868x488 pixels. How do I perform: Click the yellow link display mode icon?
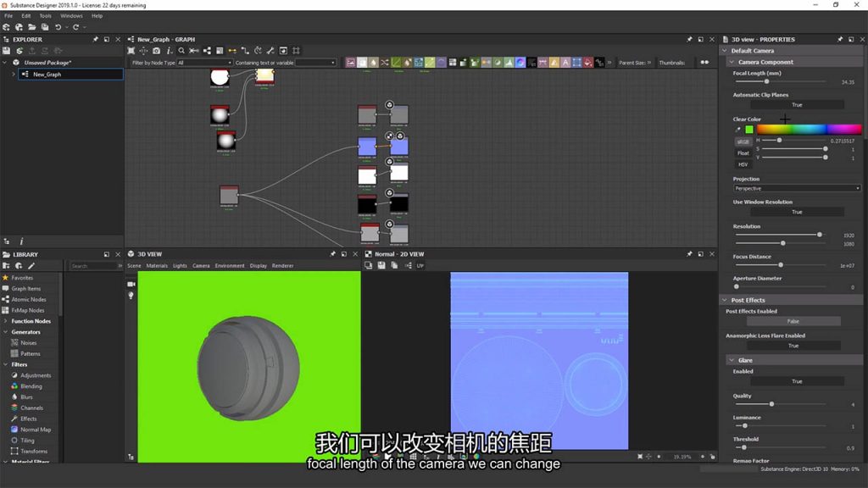point(232,51)
